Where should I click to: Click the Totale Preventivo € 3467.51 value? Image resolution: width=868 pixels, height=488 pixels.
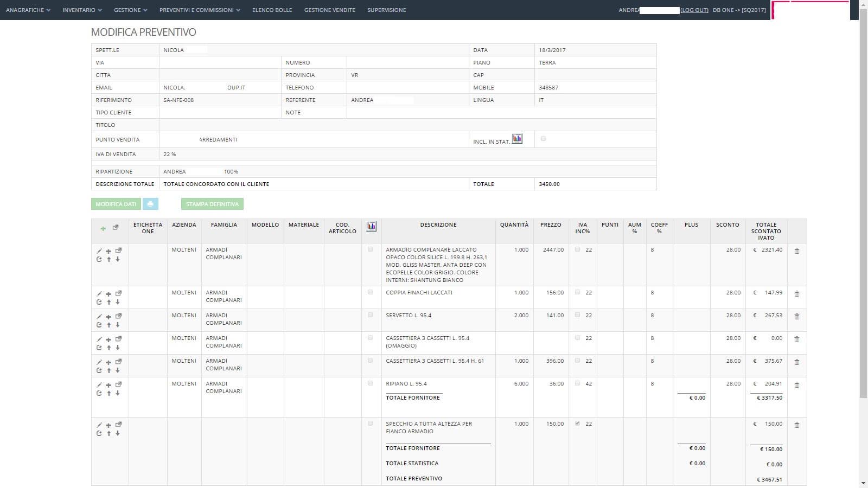769,479
